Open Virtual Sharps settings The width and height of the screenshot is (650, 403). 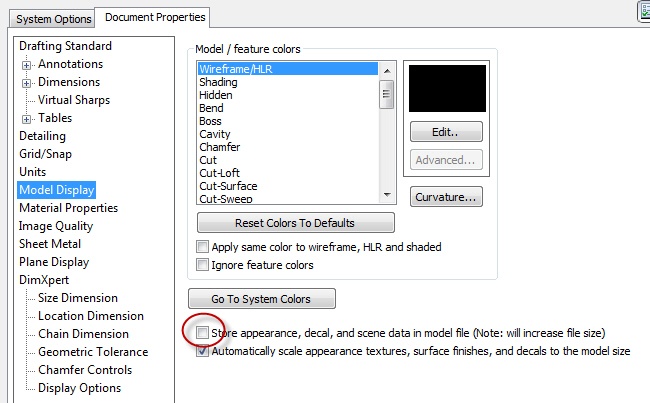74,100
